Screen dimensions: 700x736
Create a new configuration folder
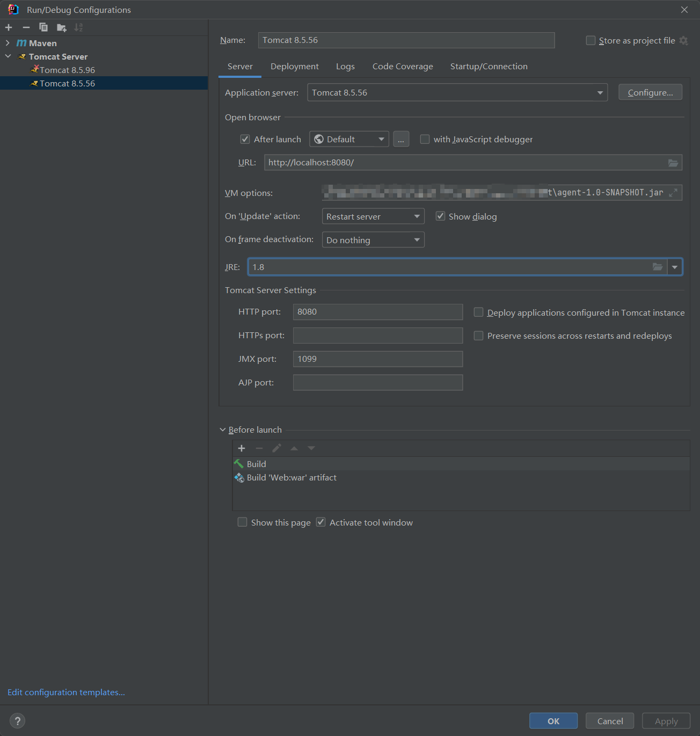click(x=62, y=27)
